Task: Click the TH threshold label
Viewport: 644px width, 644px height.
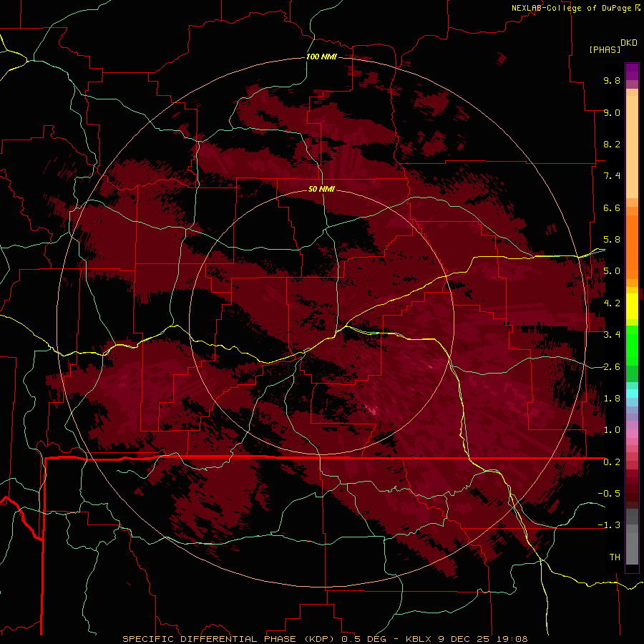Action: click(x=615, y=557)
